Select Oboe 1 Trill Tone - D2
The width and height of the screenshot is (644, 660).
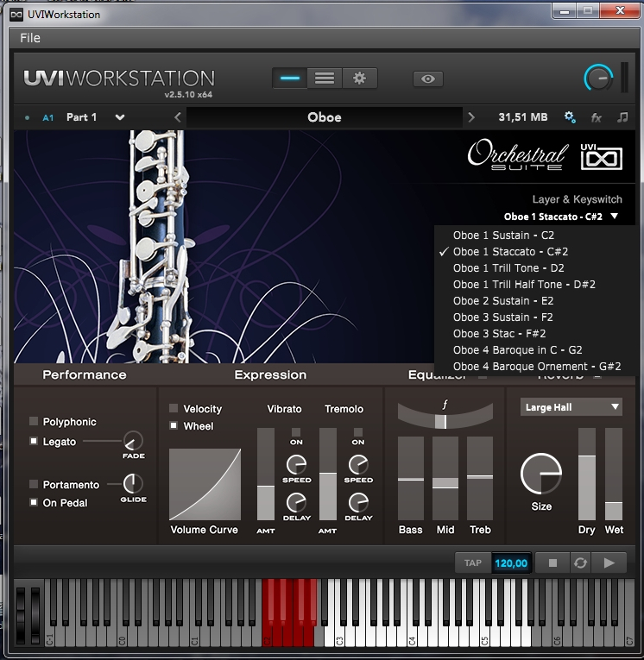pyautogui.click(x=535, y=268)
